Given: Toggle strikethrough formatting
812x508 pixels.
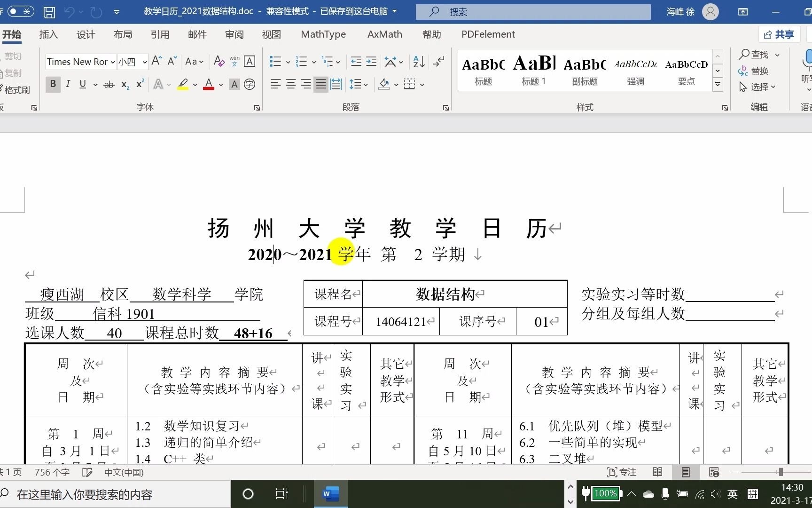Looking at the screenshot, I should 109,84.
